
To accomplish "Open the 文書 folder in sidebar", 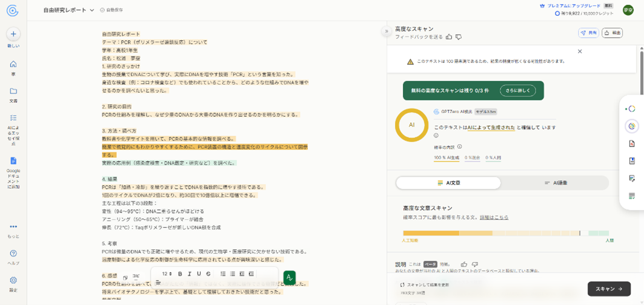I will tap(13, 91).
